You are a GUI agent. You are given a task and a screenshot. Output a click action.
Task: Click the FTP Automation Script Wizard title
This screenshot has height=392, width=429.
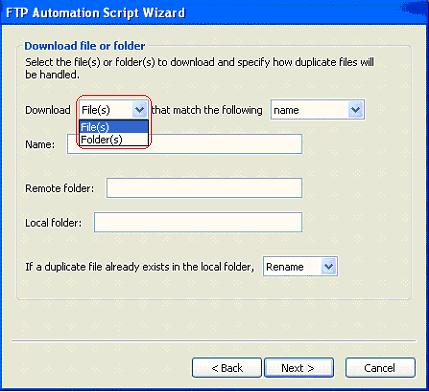click(95, 13)
